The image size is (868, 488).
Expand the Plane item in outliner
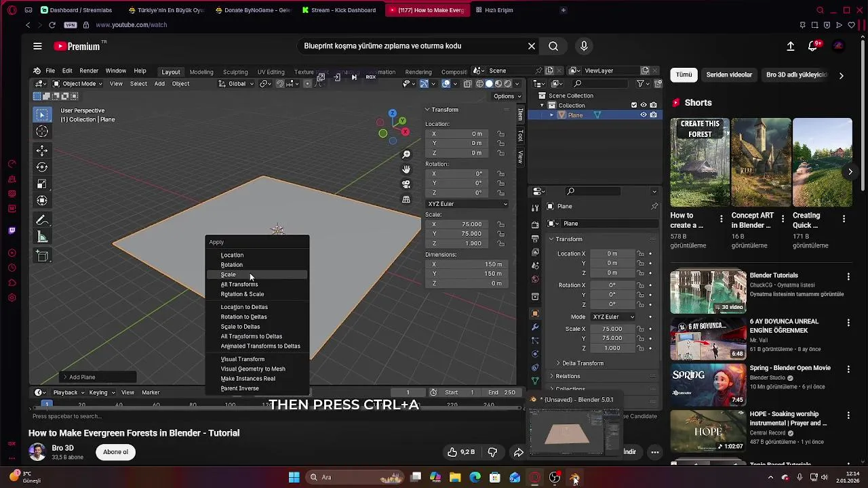[x=551, y=115]
